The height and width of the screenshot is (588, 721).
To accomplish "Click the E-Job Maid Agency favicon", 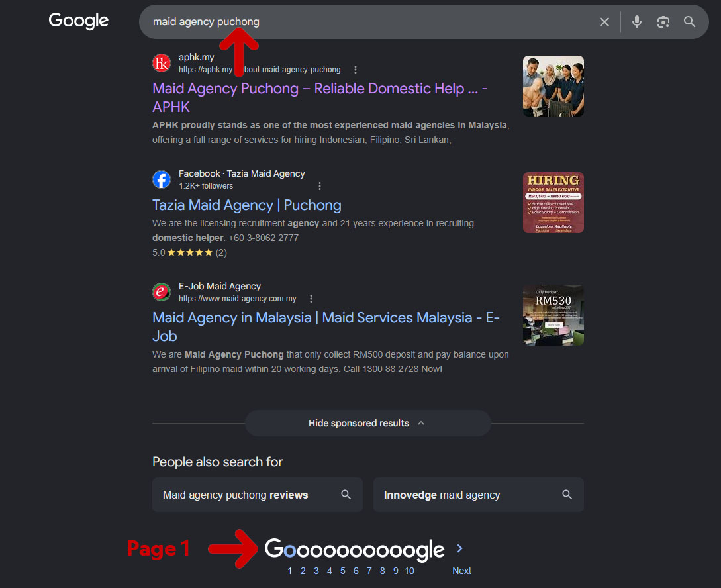I will tap(162, 292).
